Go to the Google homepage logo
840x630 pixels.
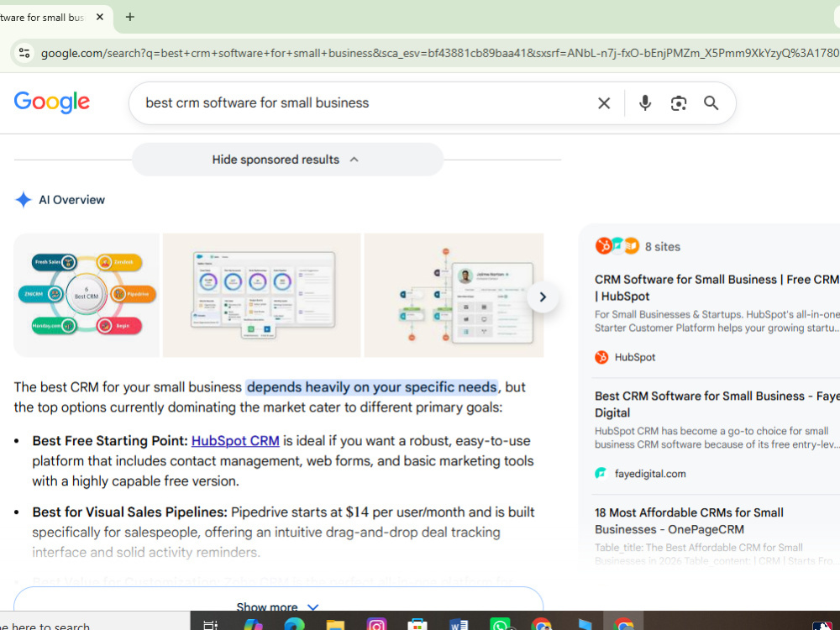[52, 102]
